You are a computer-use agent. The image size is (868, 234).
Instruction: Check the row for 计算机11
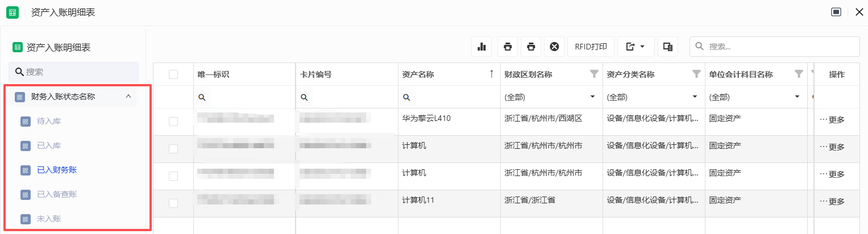[173, 203]
